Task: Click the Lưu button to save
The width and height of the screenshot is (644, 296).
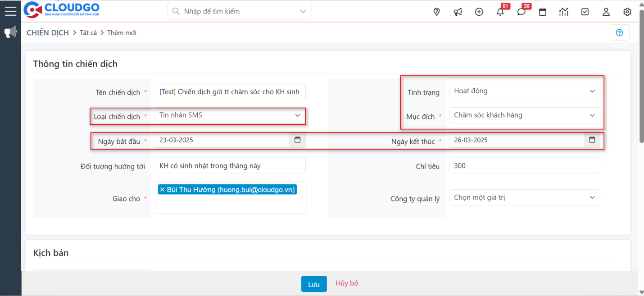Action: tap(314, 284)
